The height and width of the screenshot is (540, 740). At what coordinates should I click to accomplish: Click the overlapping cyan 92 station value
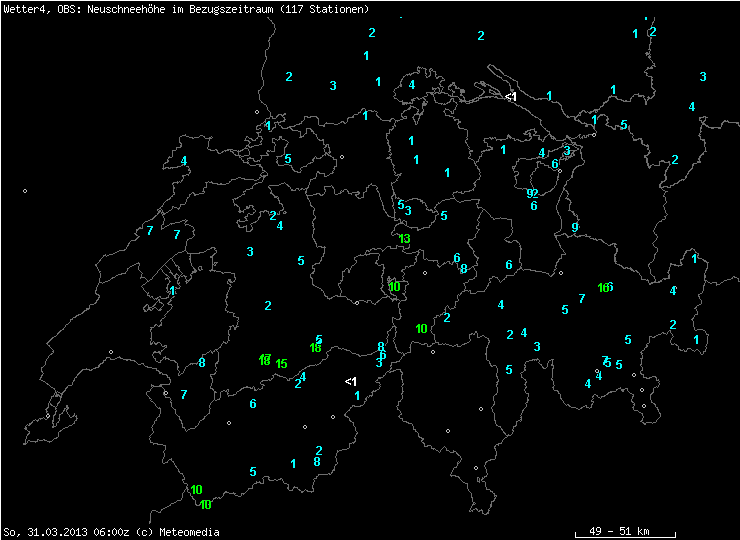(x=533, y=193)
